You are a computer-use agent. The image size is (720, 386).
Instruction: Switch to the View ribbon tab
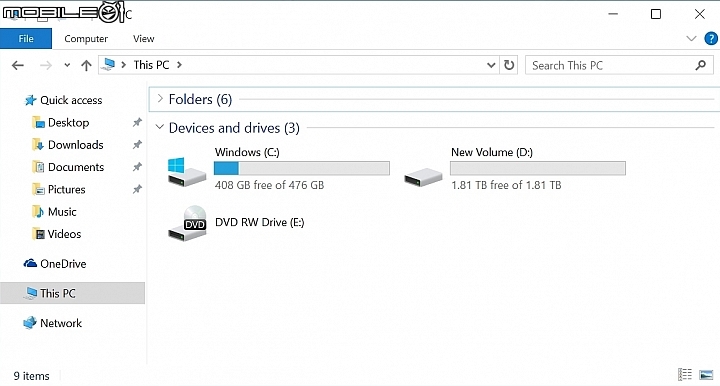[x=144, y=39]
